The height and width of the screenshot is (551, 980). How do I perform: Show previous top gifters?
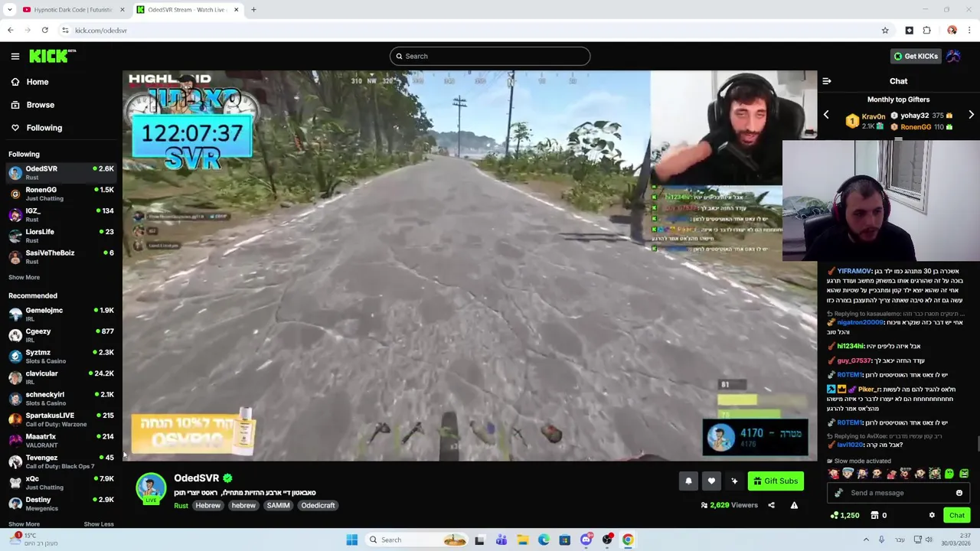[x=826, y=115]
